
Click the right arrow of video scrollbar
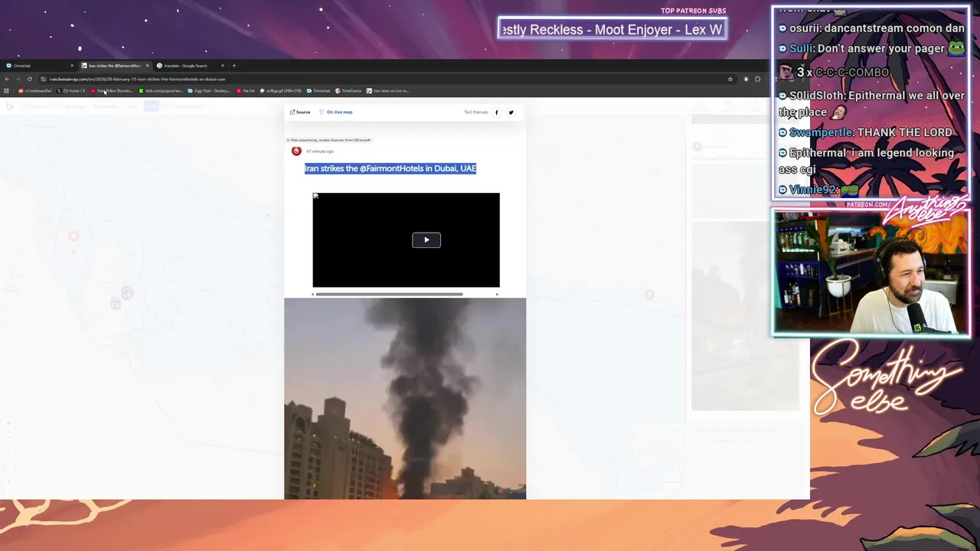[x=498, y=294]
